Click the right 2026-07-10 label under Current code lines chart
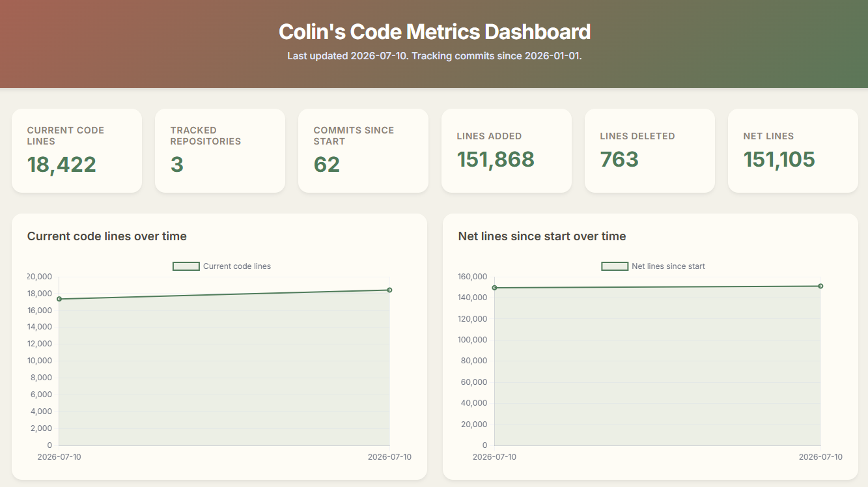This screenshot has width=868, height=487. (389, 457)
